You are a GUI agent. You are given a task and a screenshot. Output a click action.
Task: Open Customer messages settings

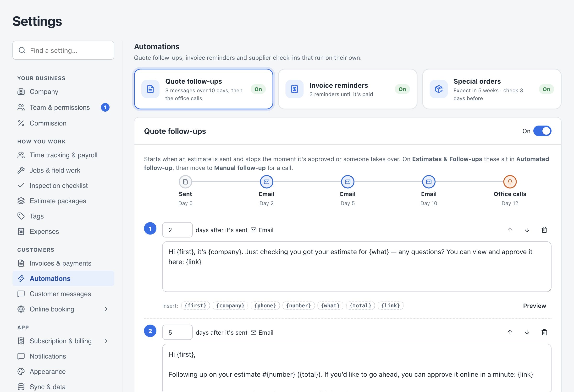(x=63, y=294)
